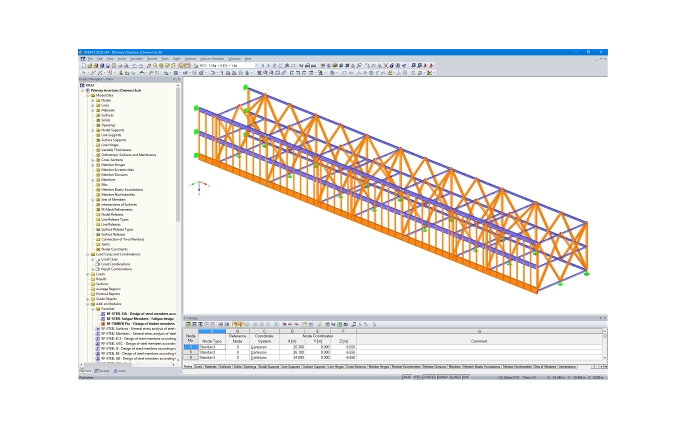
Task: Expand the Sets of Members folder
Action: click(93, 199)
